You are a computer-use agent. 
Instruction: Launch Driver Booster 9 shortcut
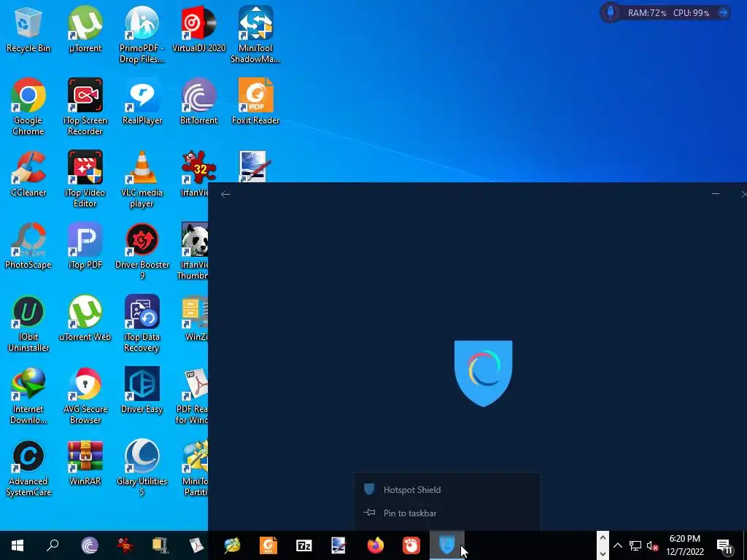click(x=142, y=252)
